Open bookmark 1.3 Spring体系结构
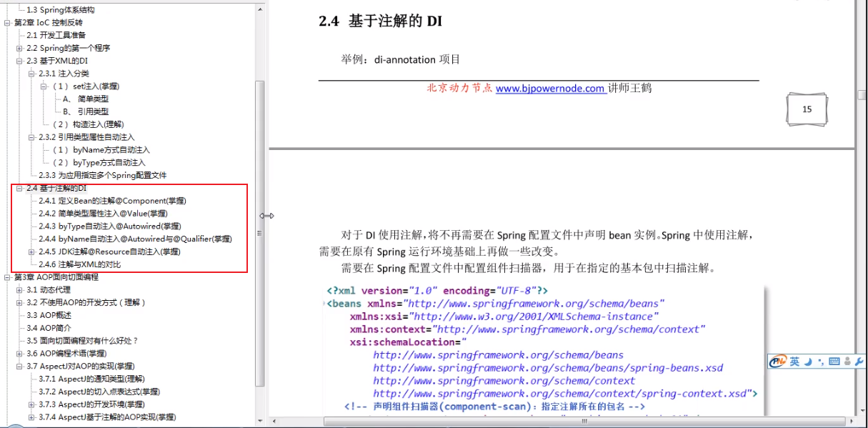The image size is (868, 428). click(x=60, y=10)
